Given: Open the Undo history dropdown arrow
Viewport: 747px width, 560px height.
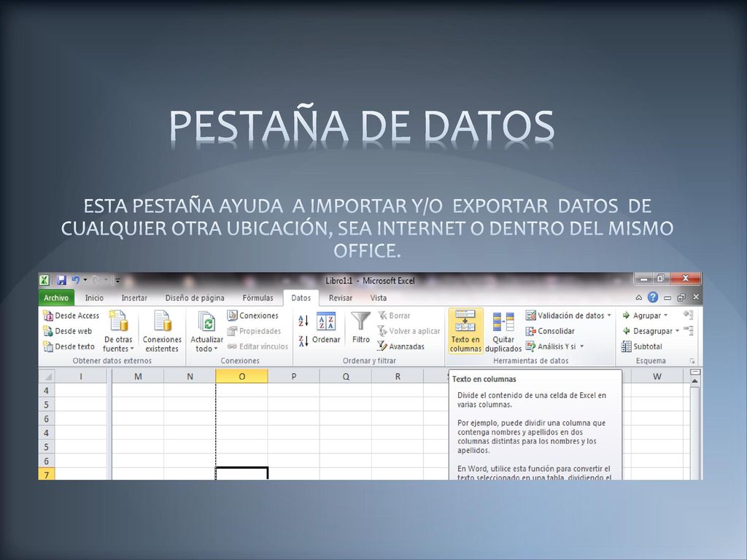Looking at the screenshot, I should pyautogui.click(x=85, y=281).
